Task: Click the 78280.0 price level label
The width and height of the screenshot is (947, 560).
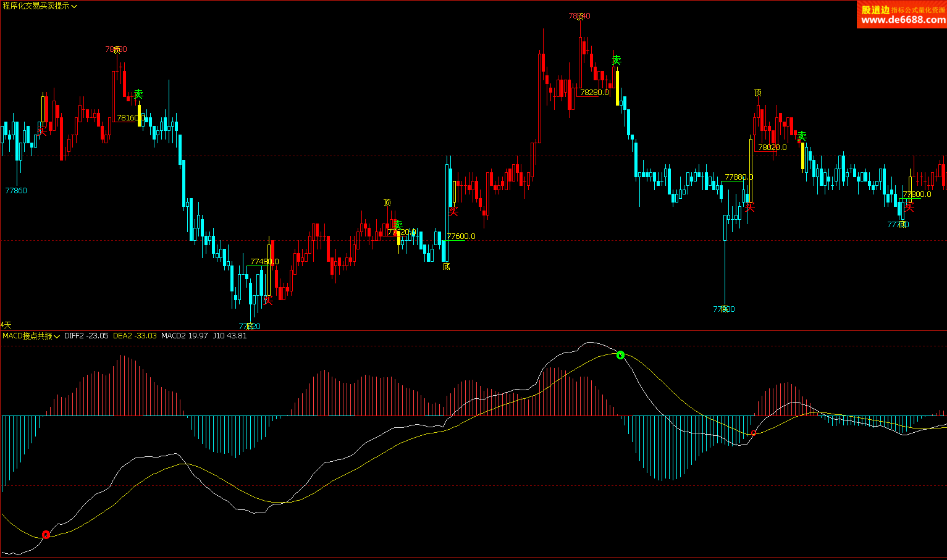Action: click(x=594, y=93)
